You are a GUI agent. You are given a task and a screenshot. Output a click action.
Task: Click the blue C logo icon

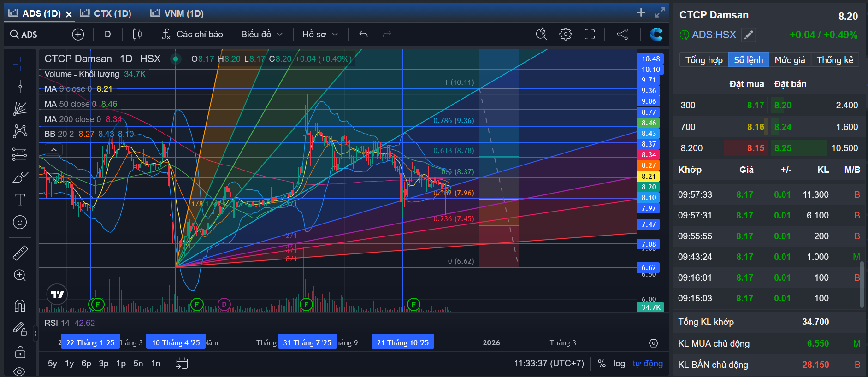point(656,34)
